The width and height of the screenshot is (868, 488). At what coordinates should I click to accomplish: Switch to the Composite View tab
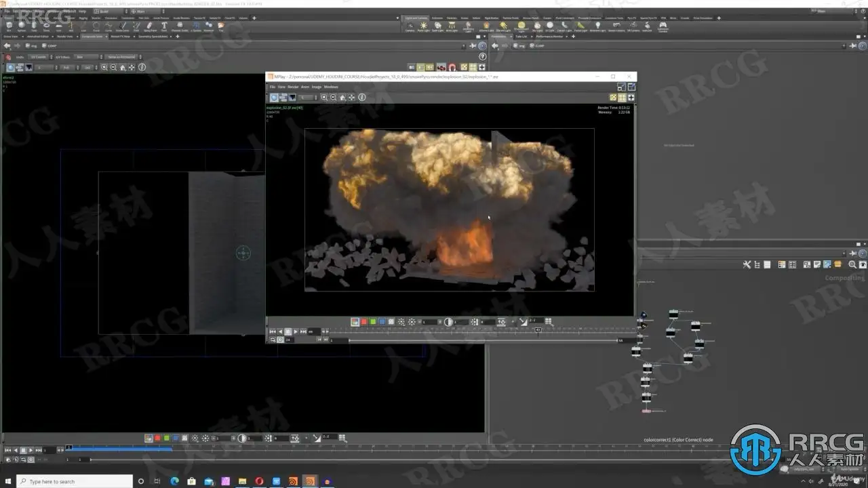[92, 37]
